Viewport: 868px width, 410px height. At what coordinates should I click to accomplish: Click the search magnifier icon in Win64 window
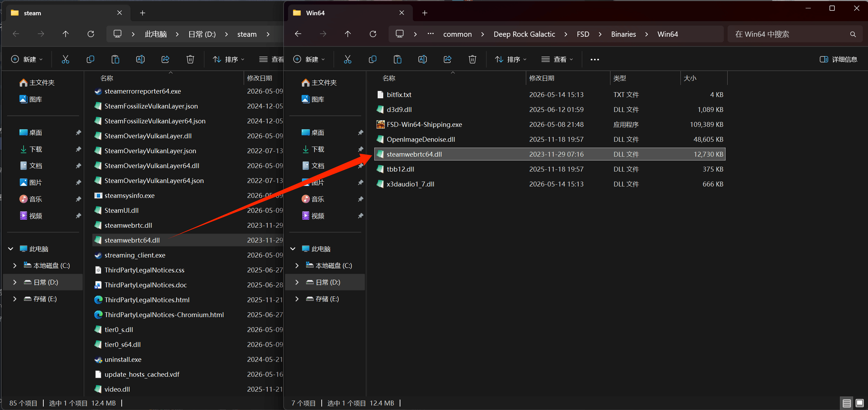pos(853,34)
